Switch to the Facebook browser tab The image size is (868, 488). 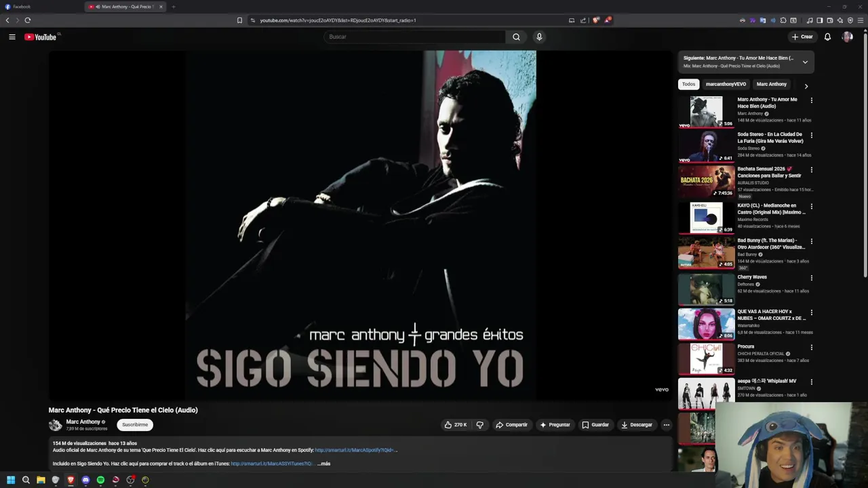(x=41, y=7)
